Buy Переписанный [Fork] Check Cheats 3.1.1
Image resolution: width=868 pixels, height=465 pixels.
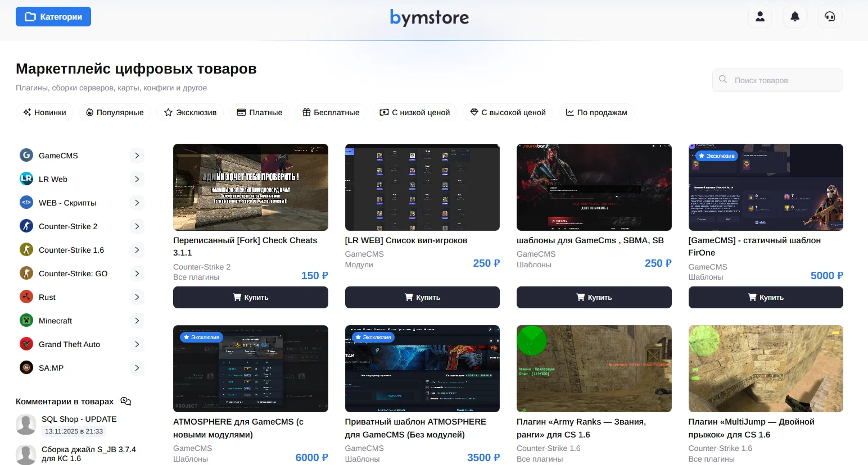point(251,297)
